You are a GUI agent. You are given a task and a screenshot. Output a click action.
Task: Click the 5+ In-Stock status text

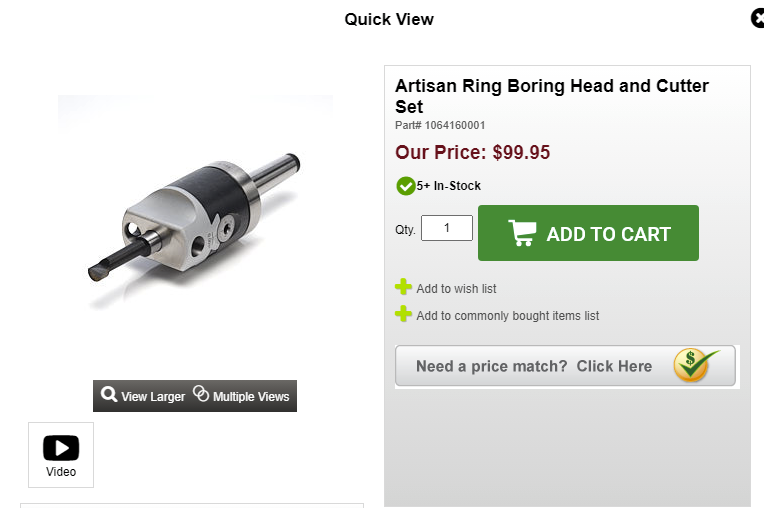pos(449,186)
